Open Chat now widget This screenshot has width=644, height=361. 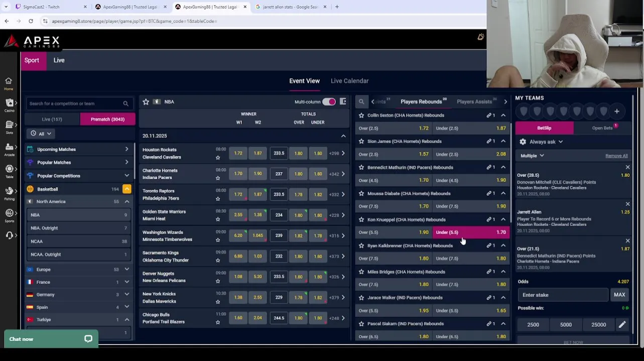51,339
